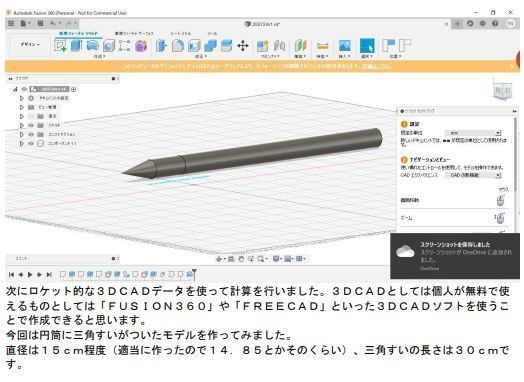
Task: Select the Create Sketch tool
Action: point(60,46)
